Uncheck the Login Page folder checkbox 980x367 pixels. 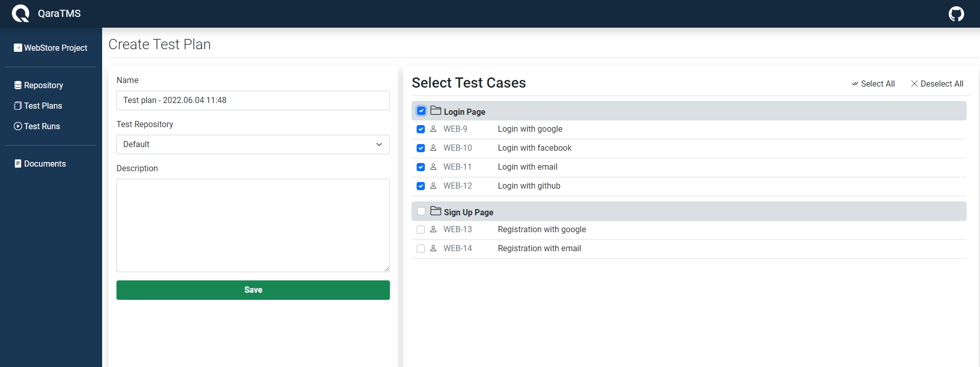tap(421, 111)
